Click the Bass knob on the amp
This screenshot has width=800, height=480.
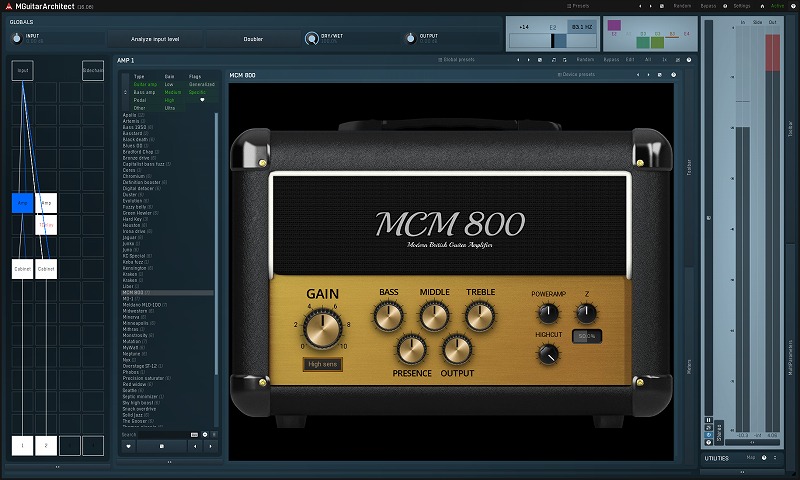point(388,316)
